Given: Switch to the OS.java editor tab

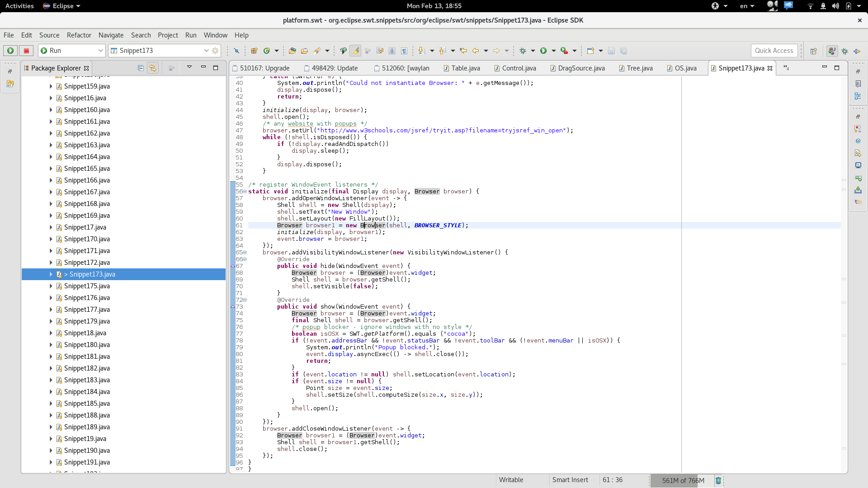Looking at the screenshot, I should coord(682,68).
